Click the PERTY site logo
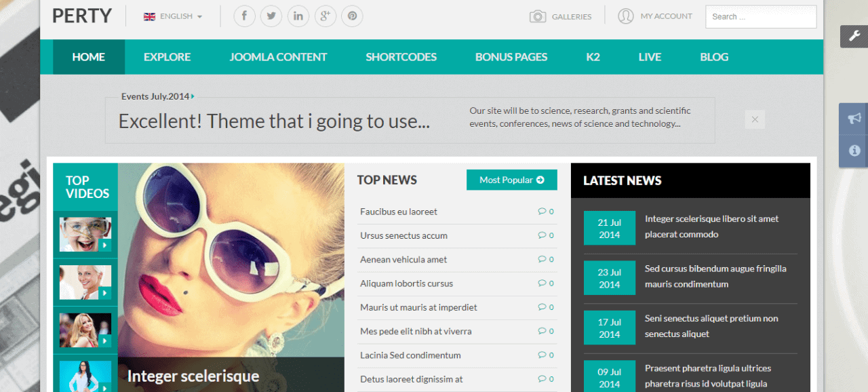Screen dimensions: 868x392 tap(82, 16)
